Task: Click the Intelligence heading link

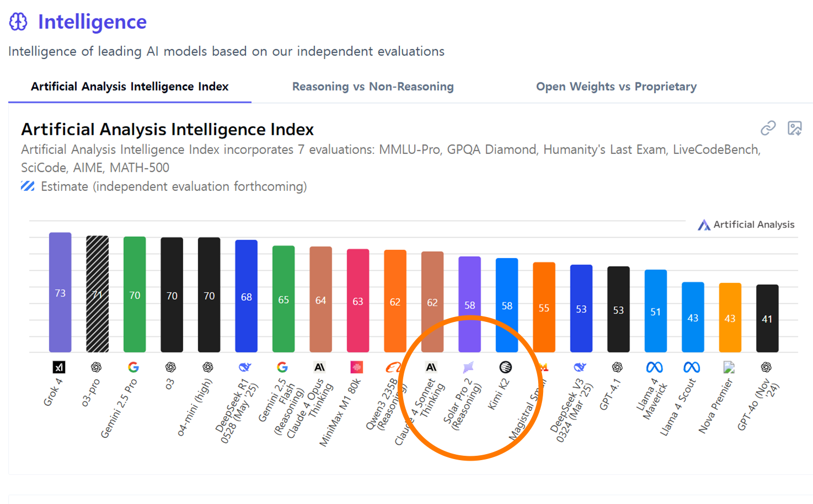Action: click(92, 22)
